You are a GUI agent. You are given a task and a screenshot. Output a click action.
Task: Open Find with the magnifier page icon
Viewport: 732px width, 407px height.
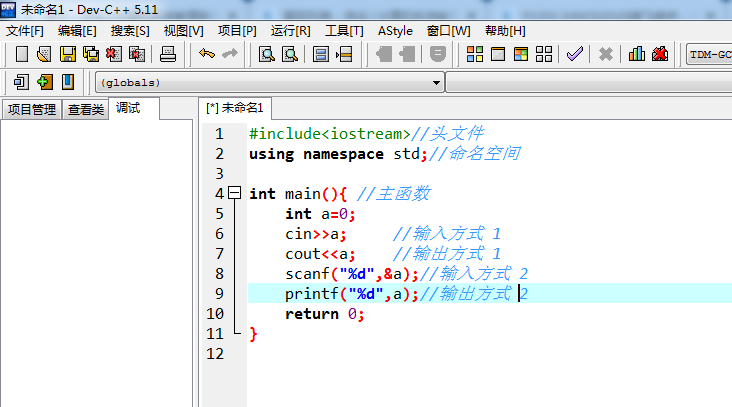pyautogui.click(x=267, y=54)
